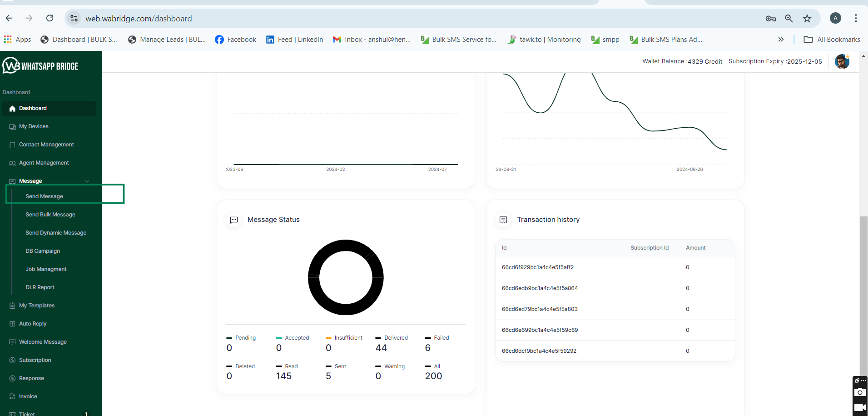Click Accepted legend entry
This screenshot has width=868, height=416.
point(293,338)
